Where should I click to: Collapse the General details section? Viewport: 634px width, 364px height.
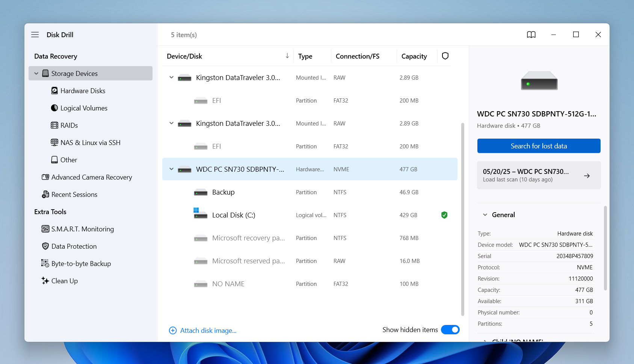coord(485,215)
